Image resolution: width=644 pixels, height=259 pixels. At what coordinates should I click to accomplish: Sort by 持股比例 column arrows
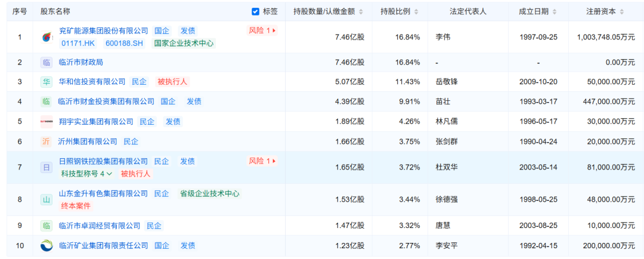(417, 12)
